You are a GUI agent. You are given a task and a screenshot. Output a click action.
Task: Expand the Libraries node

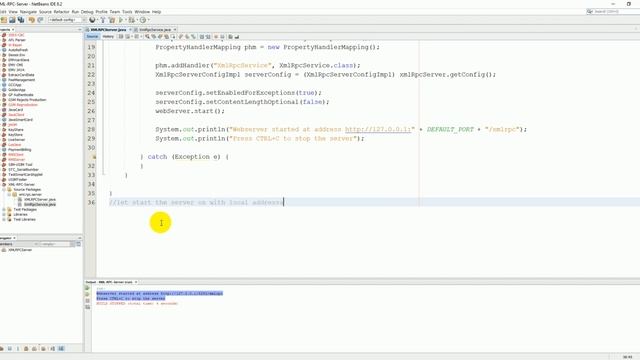(4, 214)
